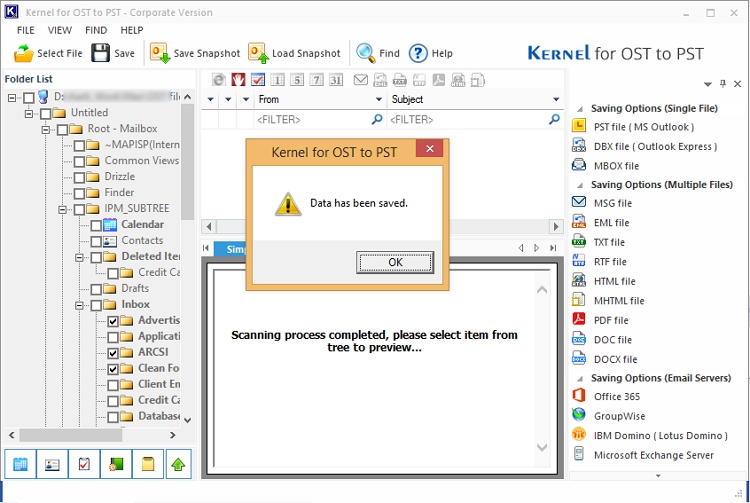Click the Save floppy disk icon
Viewport: 750px width, 503px height.
[100, 53]
